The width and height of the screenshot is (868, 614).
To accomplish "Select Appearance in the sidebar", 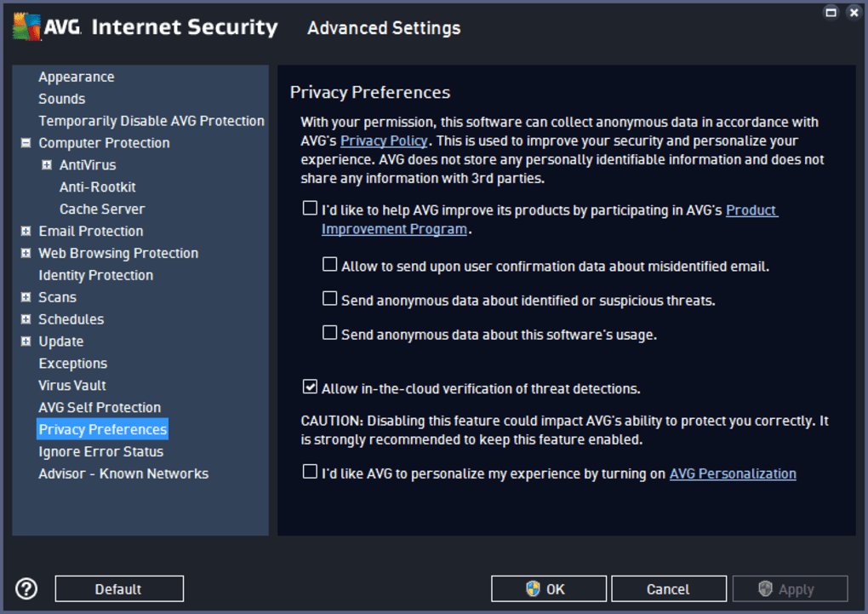I will (x=77, y=77).
